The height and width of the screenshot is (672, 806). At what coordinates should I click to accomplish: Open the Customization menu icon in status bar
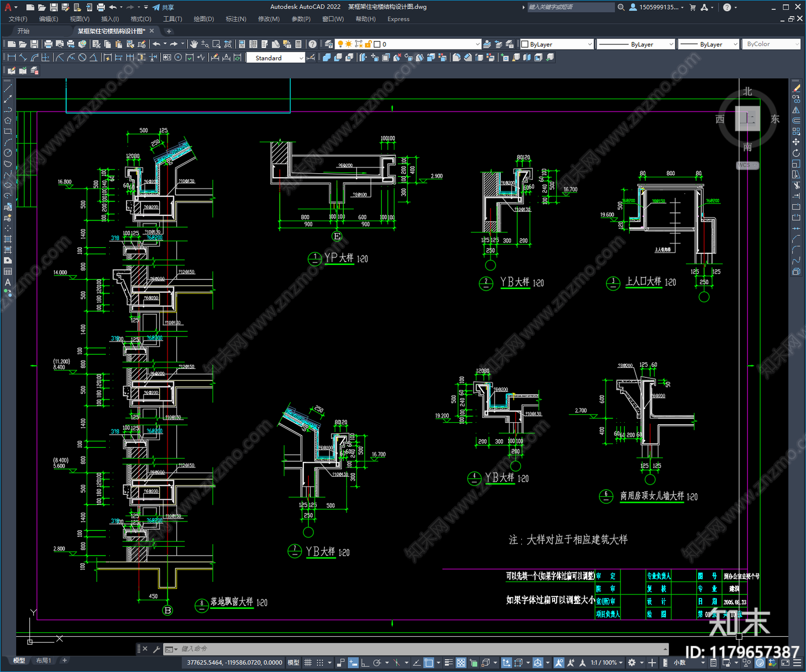pyautogui.click(x=797, y=663)
